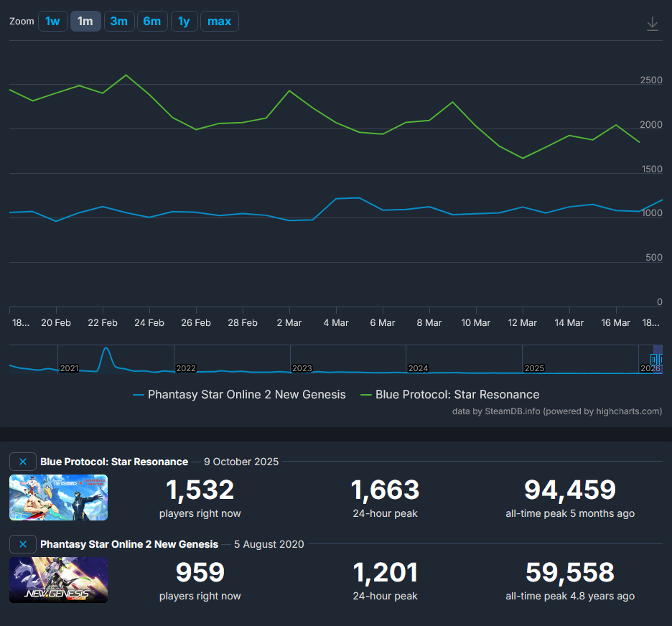Click the 2023 marker in the navigator
Image resolution: width=672 pixels, height=626 pixels.
(302, 368)
